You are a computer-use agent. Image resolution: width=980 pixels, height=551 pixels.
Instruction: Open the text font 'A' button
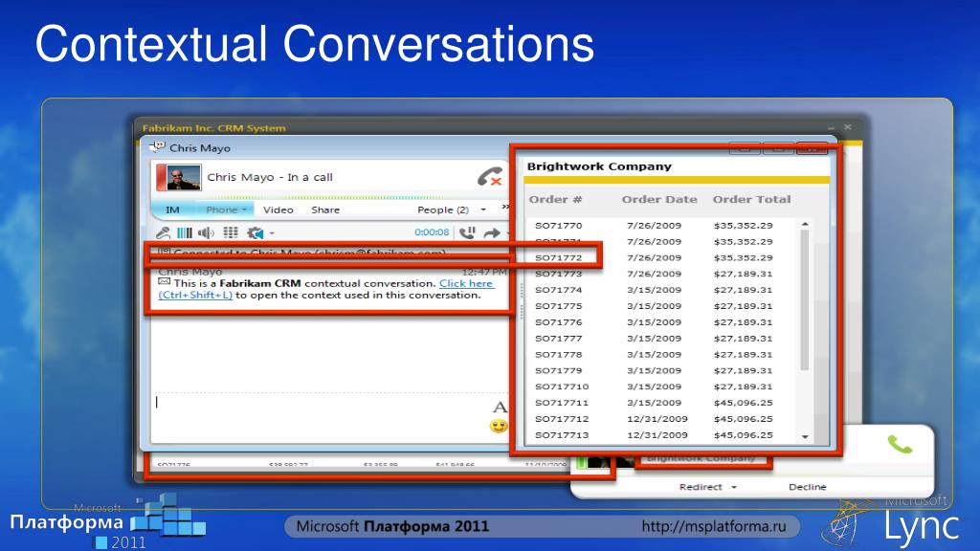tap(500, 408)
